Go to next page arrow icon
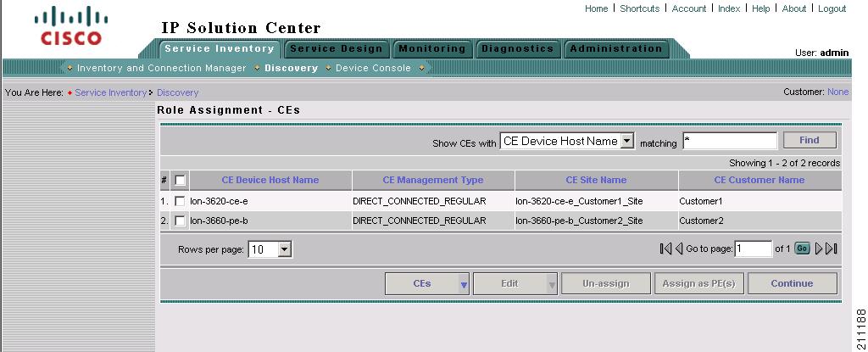 click(820, 249)
